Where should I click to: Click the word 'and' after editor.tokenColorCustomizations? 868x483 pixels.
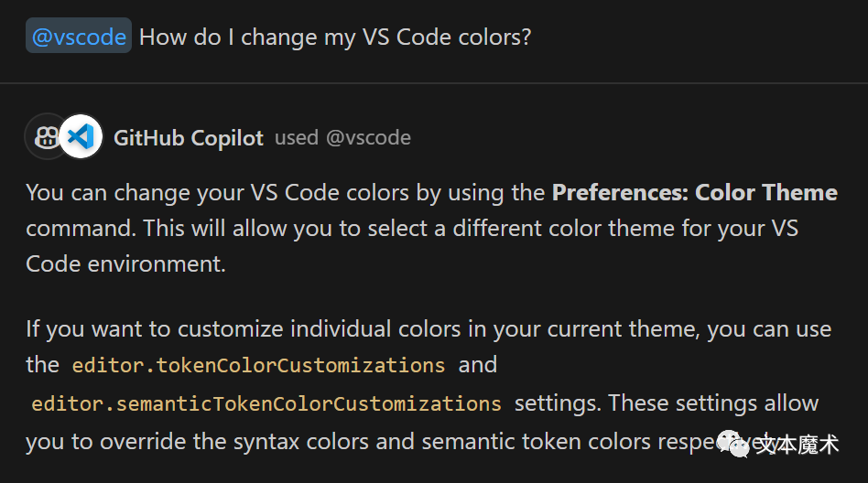[478, 365]
